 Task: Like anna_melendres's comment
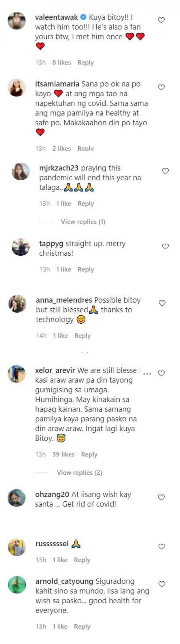[x=162, y=303]
